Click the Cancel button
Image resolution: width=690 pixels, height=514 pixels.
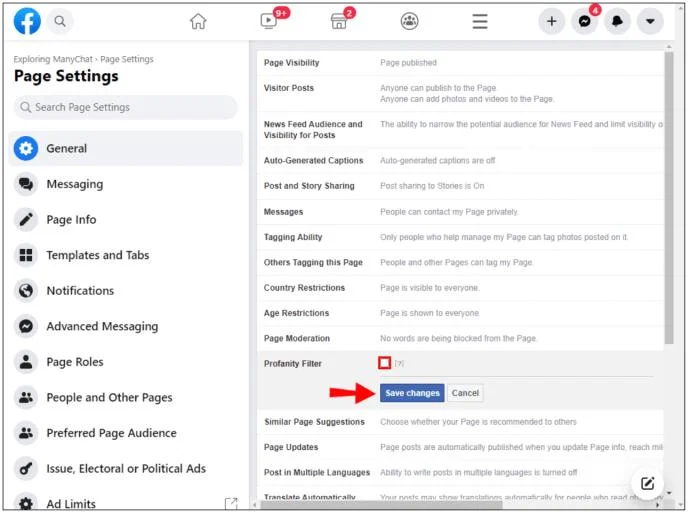tap(465, 393)
